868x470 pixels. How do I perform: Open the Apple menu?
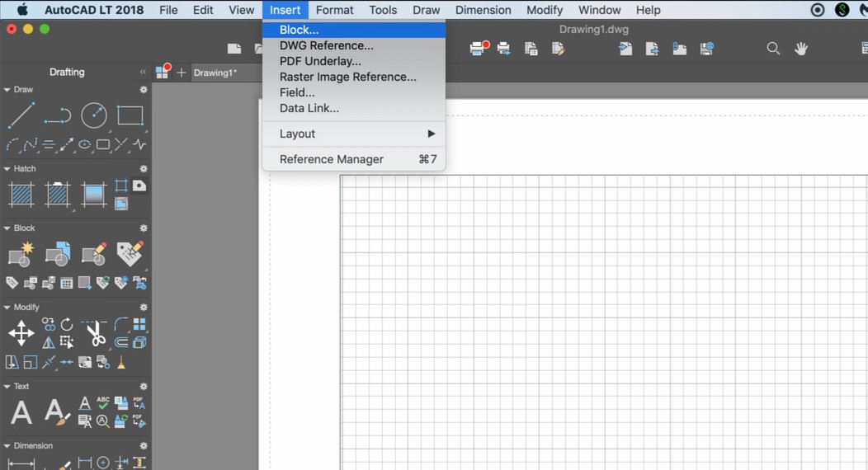[22, 10]
